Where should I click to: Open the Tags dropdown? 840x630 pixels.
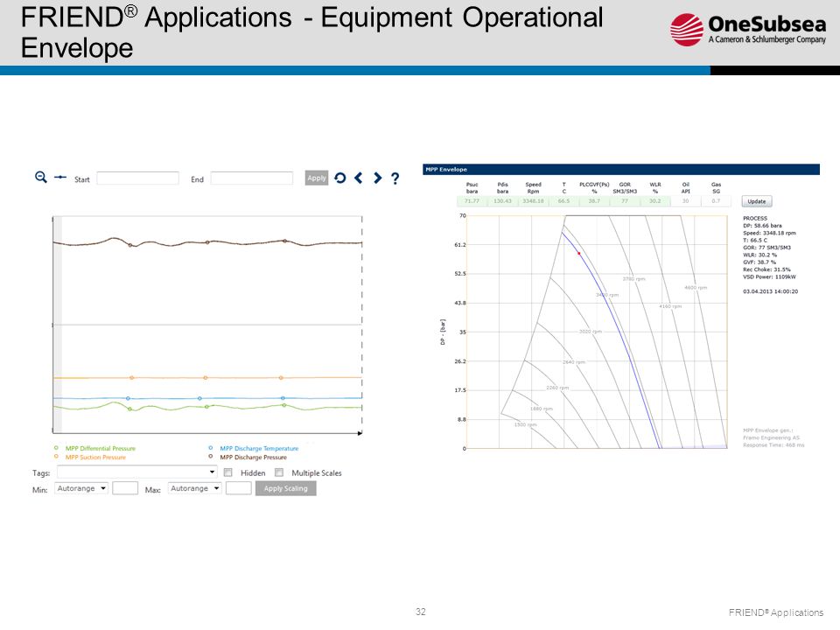click(137, 472)
